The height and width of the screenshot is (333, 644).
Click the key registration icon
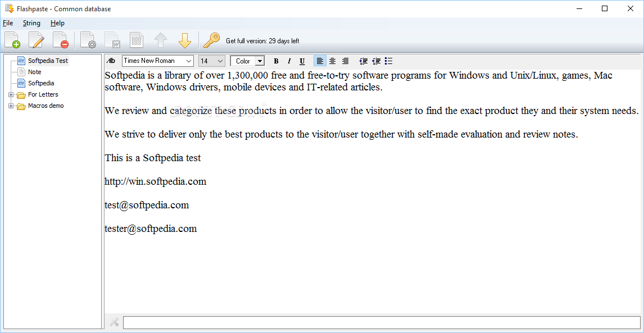coord(212,40)
